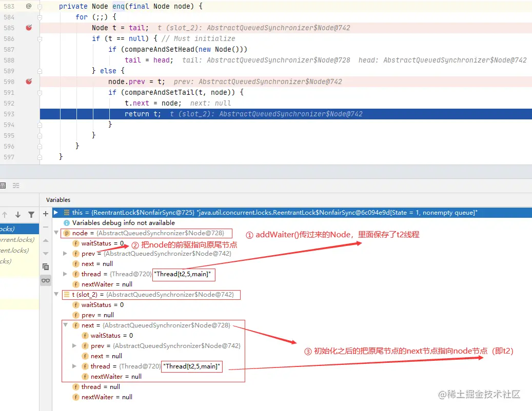Toggle show watches glasses icon
532x411 pixels.
(x=46, y=280)
